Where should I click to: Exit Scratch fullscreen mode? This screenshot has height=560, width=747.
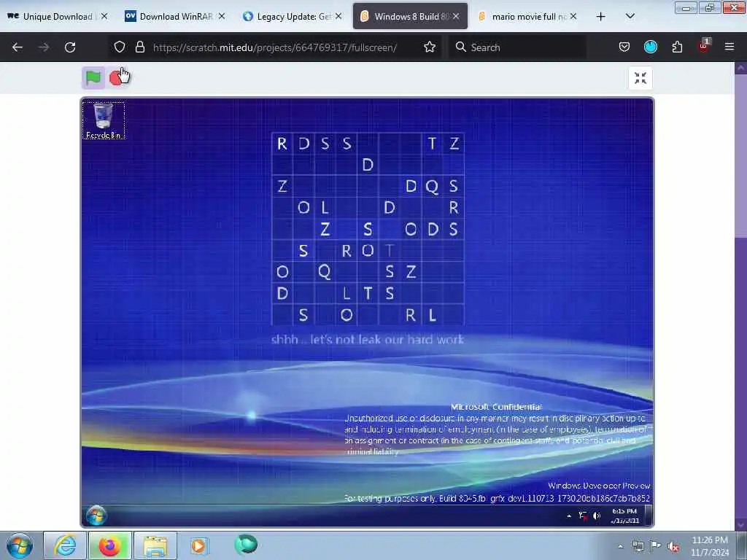tap(640, 78)
